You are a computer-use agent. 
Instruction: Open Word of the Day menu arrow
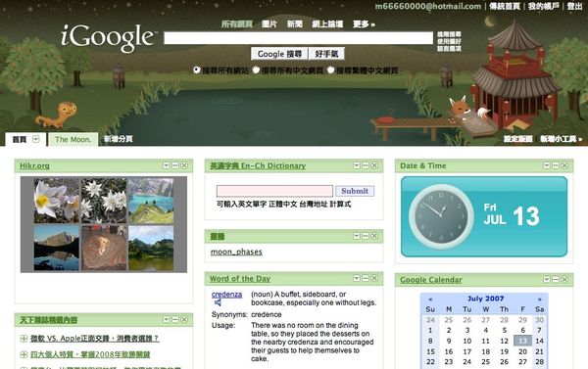[357, 278]
